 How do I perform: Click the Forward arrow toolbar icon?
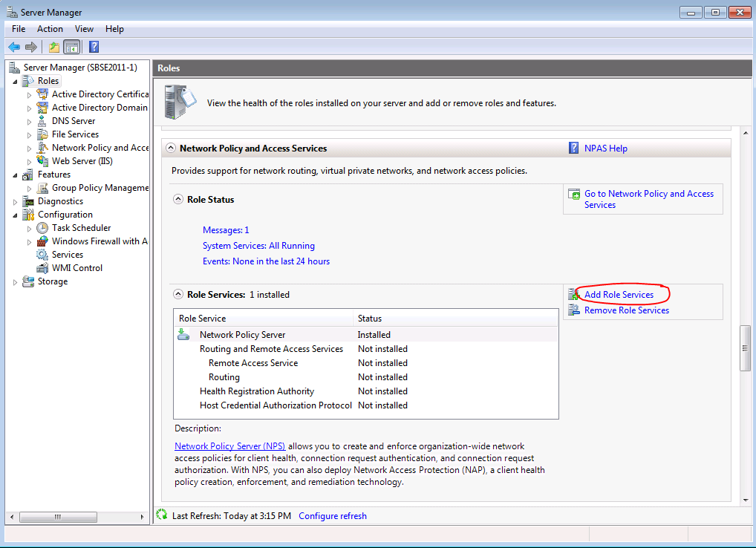31,48
